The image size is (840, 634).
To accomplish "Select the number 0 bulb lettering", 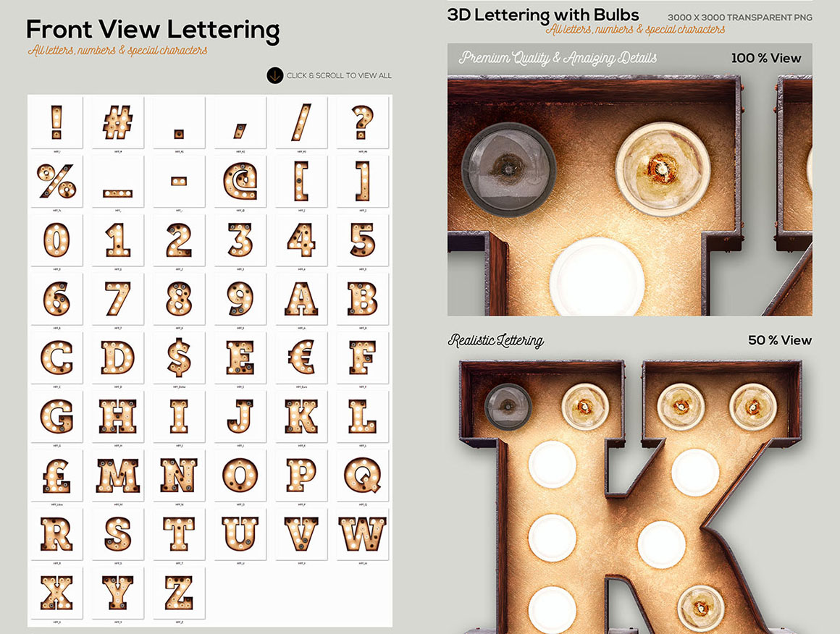I will (x=56, y=240).
